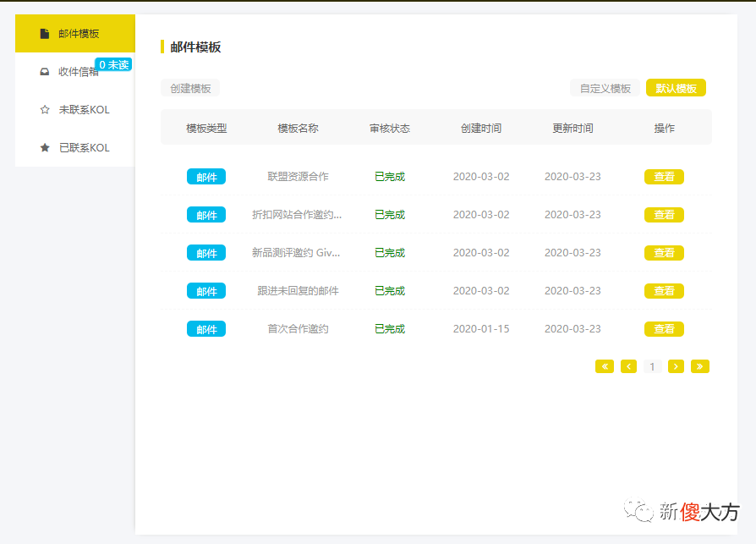The image size is (756, 544).
Task: Click template name 折扣网站合作邀约...
Action: [297, 215]
